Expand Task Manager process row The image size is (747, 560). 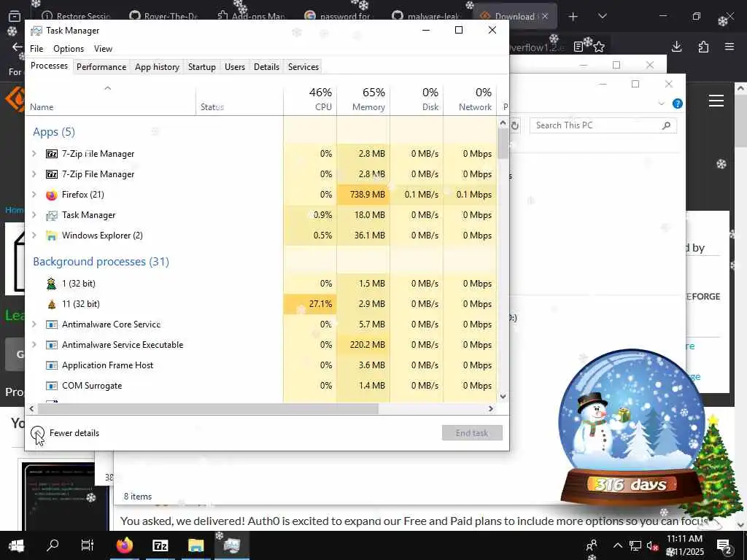34,215
